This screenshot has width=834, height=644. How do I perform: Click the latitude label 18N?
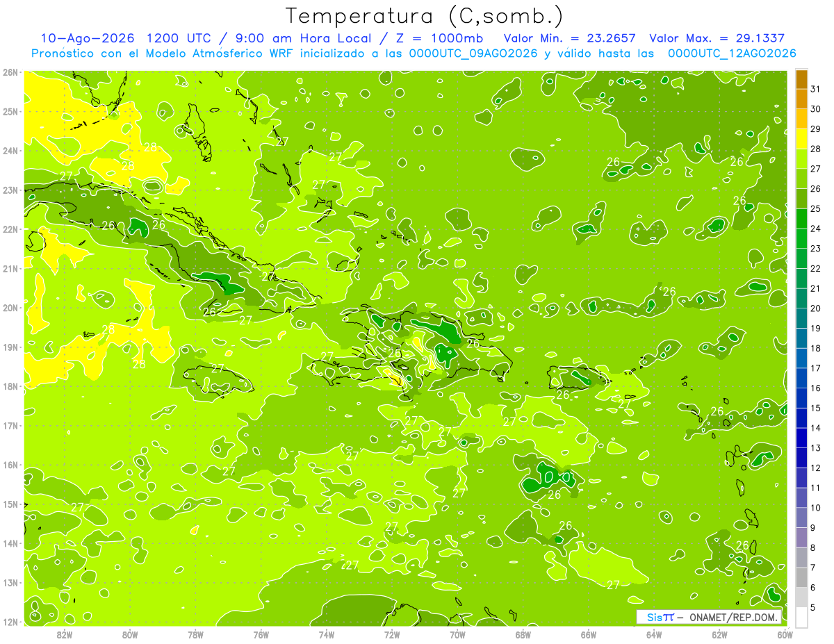[10, 386]
